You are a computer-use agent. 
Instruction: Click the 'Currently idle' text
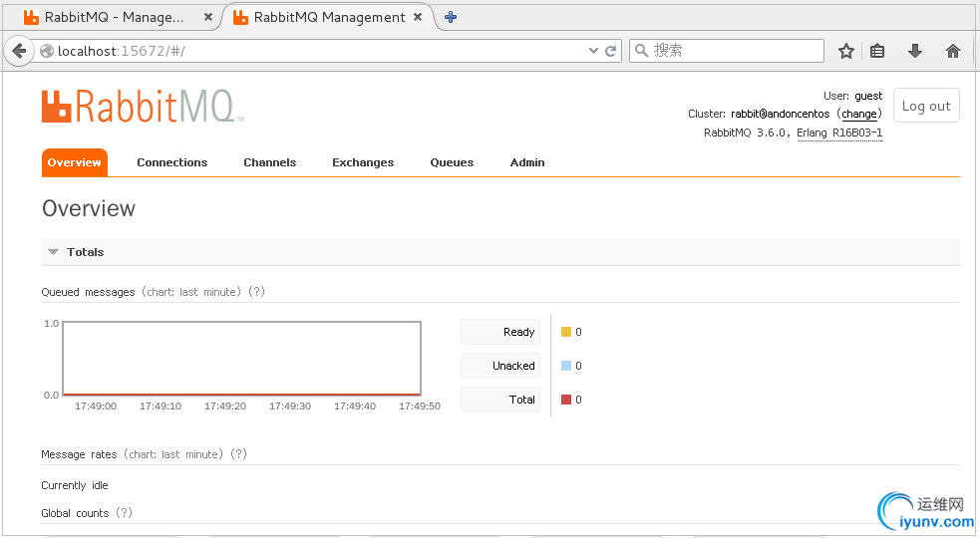(x=75, y=485)
